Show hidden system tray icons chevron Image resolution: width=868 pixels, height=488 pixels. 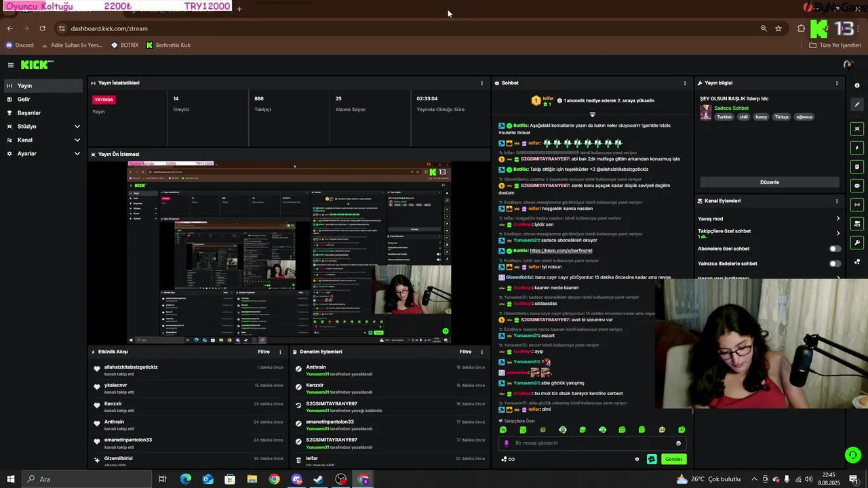click(754, 479)
